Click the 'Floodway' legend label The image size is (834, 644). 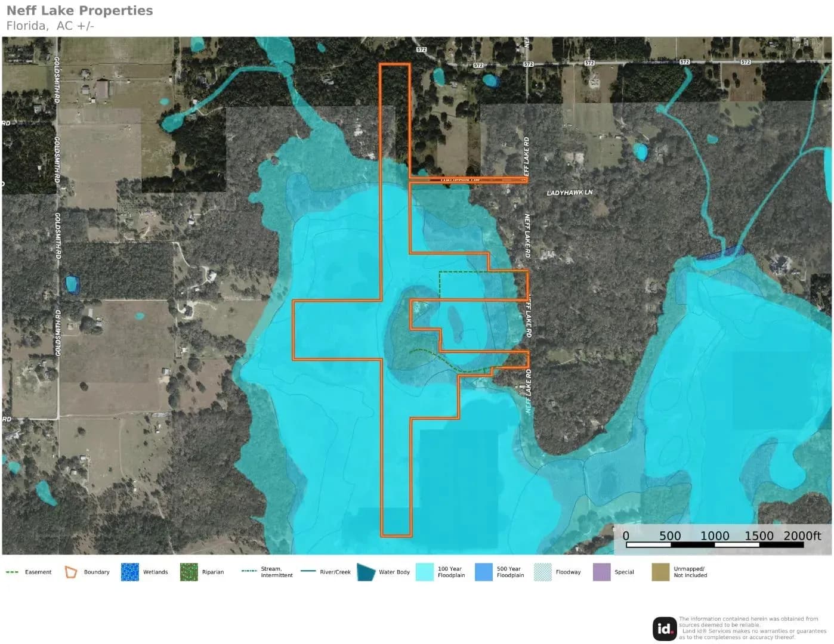point(569,572)
